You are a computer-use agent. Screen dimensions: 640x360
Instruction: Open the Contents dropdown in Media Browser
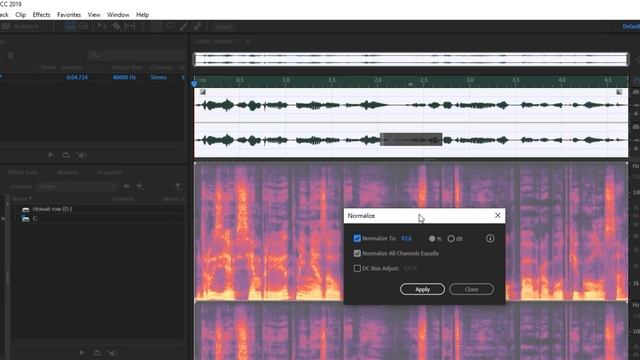(x=77, y=186)
